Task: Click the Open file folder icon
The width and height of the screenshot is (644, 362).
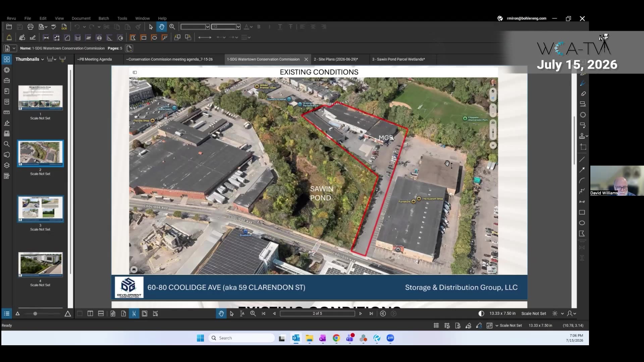Action: tap(9, 27)
